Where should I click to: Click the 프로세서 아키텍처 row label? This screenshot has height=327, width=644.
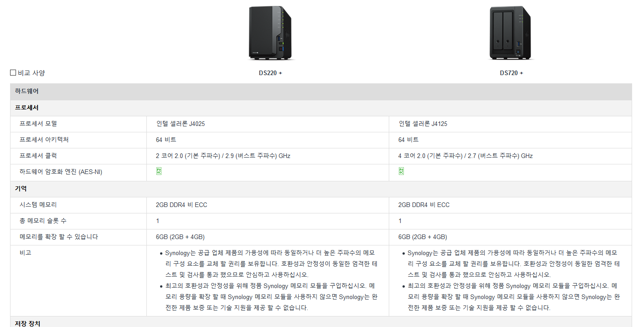(x=44, y=140)
